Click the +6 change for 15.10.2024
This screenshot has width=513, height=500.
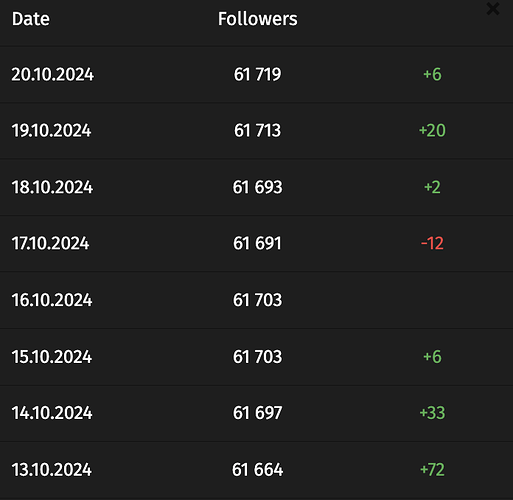pos(432,357)
